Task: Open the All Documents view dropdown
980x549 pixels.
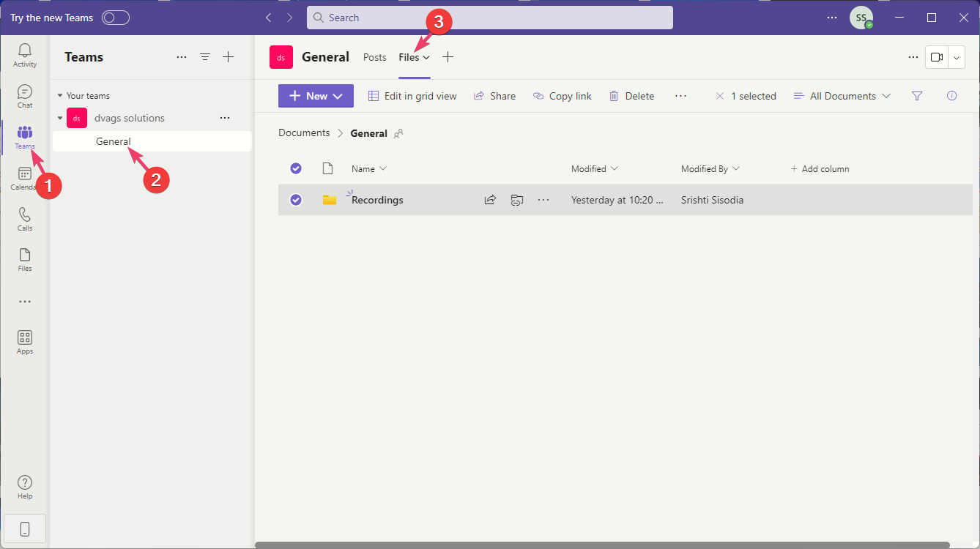Action: tap(842, 96)
